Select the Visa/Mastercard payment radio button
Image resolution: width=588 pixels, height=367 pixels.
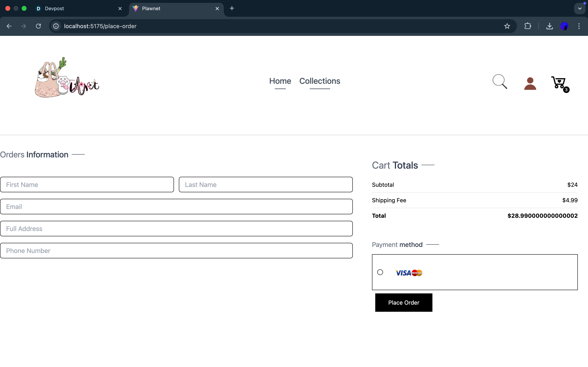click(380, 272)
